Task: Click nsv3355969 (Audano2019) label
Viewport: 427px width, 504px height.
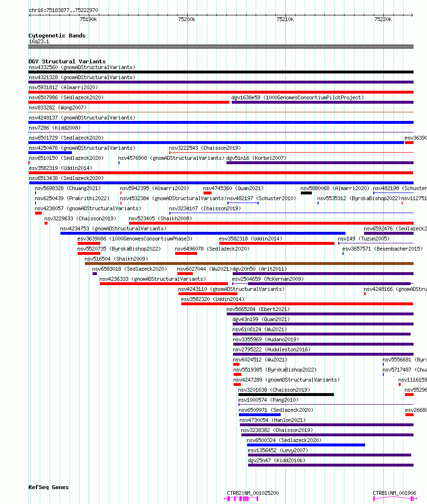Action: (x=266, y=340)
